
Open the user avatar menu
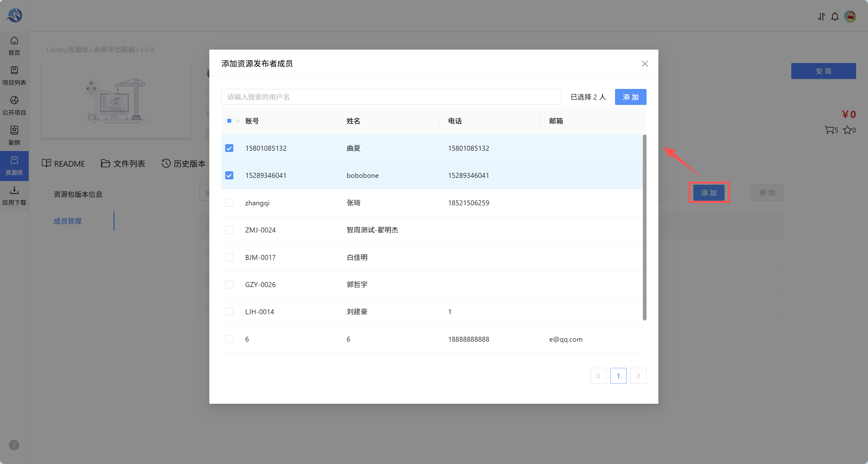tap(850, 16)
